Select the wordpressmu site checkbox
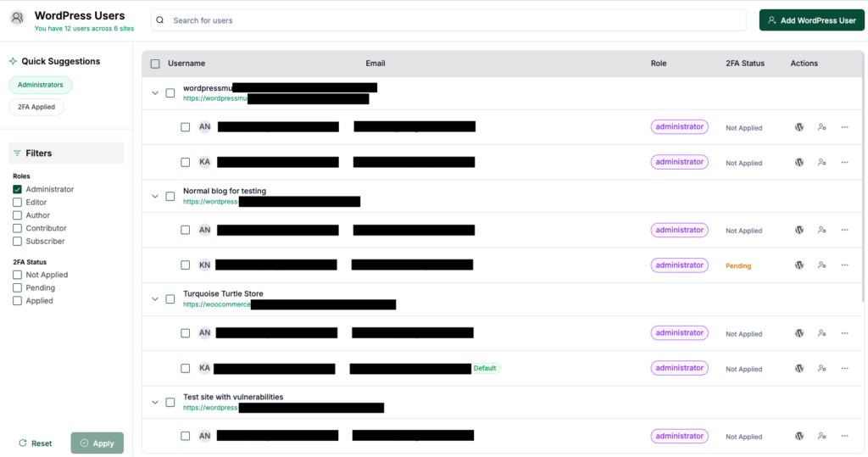 (x=170, y=93)
